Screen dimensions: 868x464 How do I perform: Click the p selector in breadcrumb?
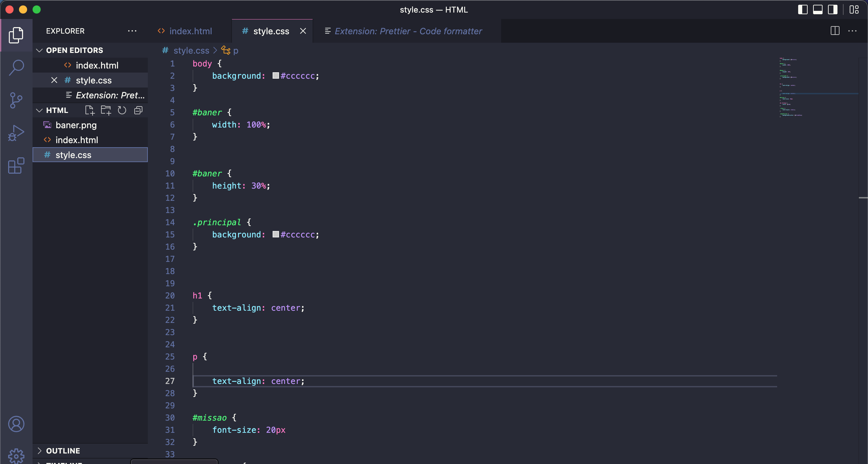(236, 51)
